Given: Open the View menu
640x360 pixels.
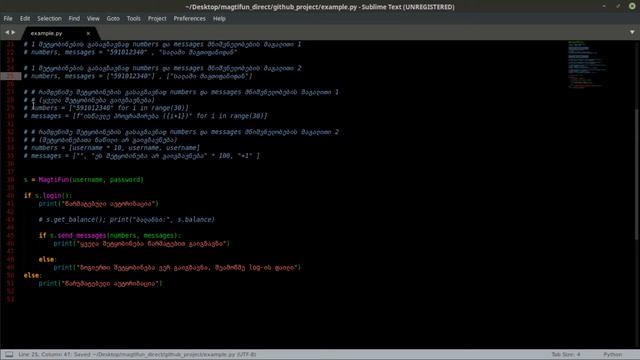Looking at the screenshot, I should (93, 18).
